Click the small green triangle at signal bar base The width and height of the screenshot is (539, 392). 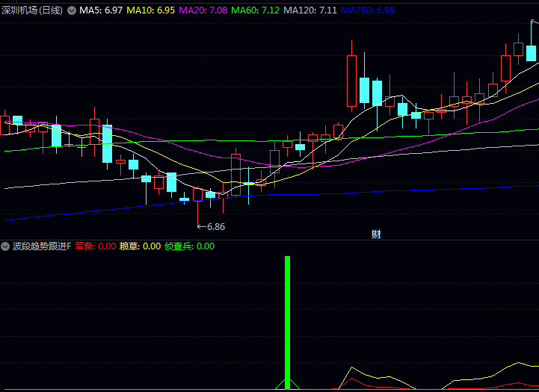click(286, 385)
